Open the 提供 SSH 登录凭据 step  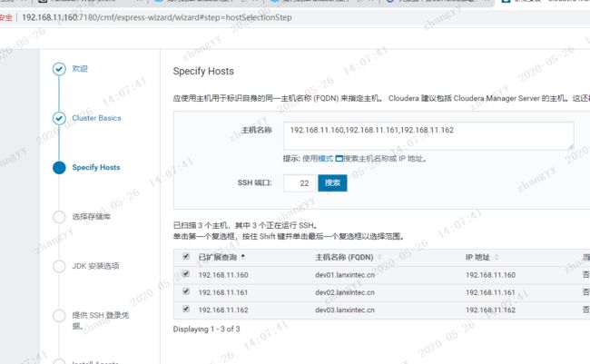pos(100,320)
